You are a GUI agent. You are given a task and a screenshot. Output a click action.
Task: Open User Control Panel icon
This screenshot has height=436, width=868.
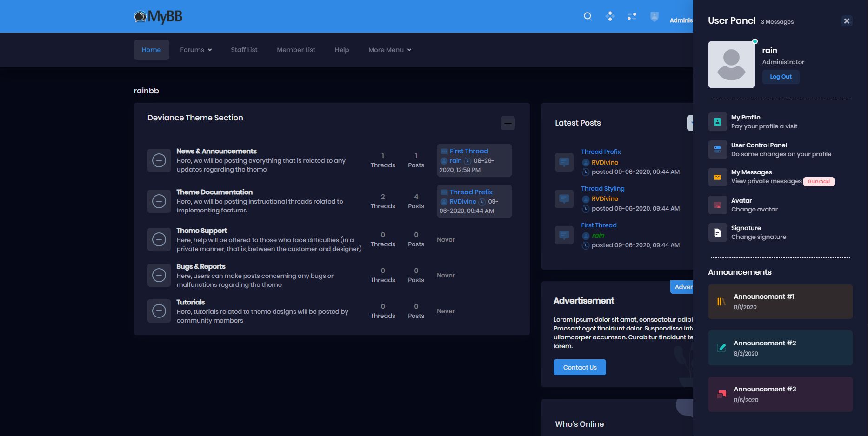pyautogui.click(x=717, y=150)
